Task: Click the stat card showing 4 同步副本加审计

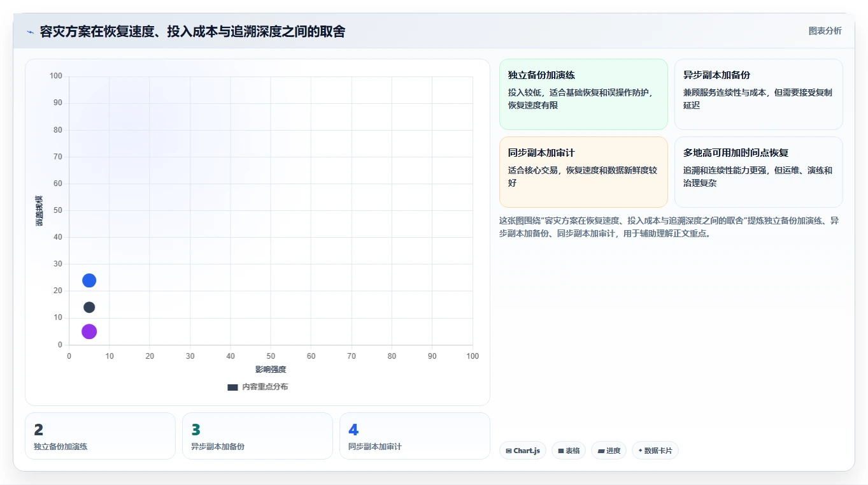Action: tap(415, 436)
